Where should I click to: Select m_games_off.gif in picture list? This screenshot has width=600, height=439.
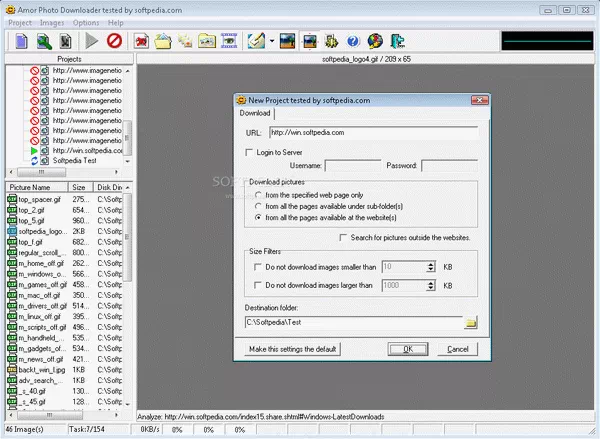[42, 285]
